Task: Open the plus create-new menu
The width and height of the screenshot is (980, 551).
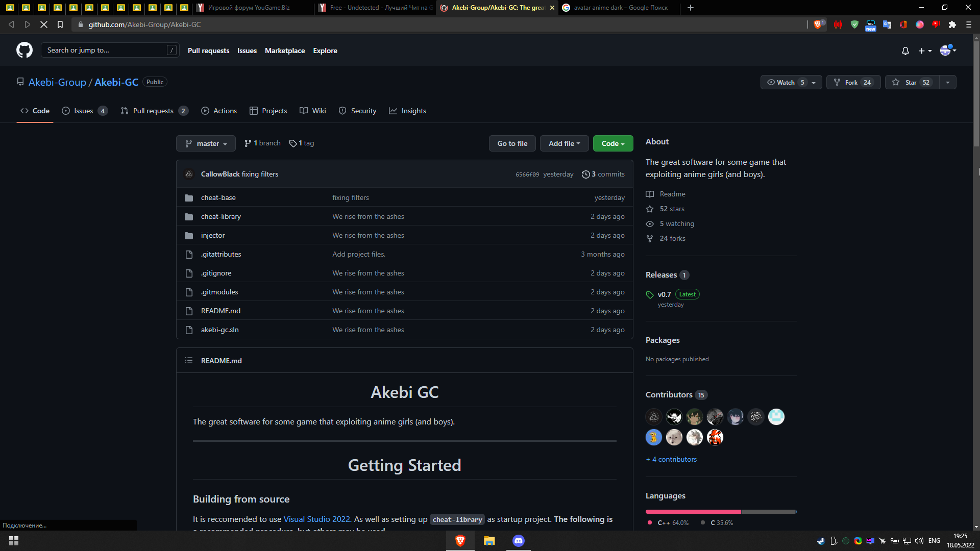Action: pyautogui.click(x=925, y=51)
